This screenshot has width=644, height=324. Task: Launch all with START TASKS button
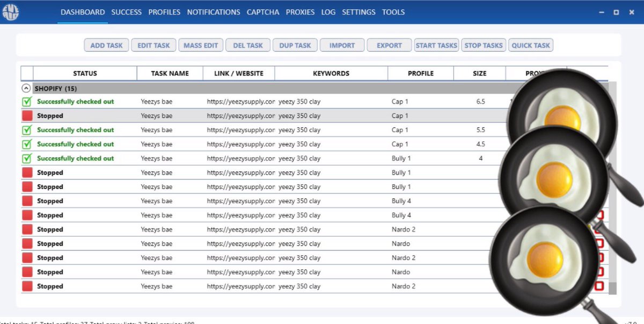(x=436, y=45)
